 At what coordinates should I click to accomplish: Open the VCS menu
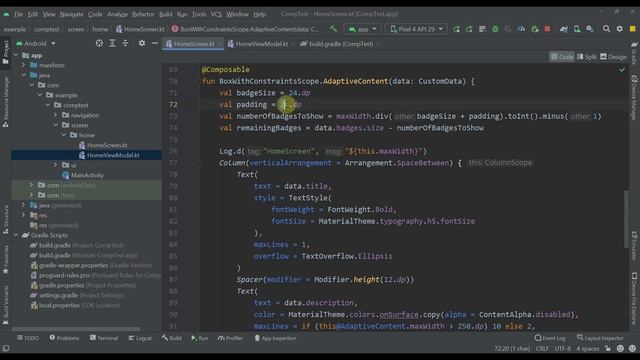(x=216, y=14)
